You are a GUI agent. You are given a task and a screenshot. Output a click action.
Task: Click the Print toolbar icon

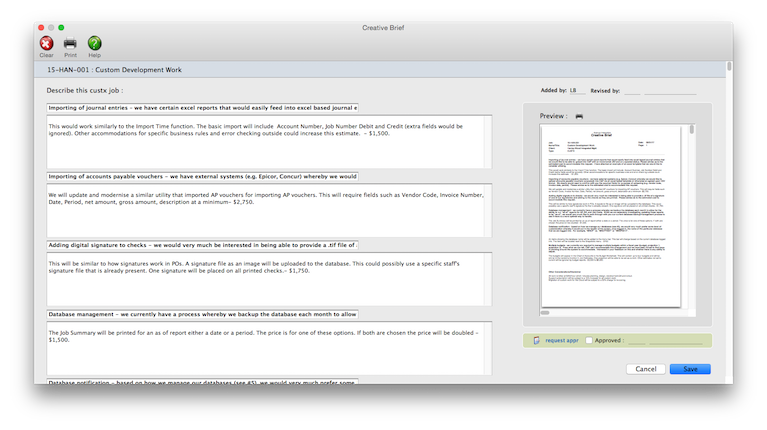70,43
